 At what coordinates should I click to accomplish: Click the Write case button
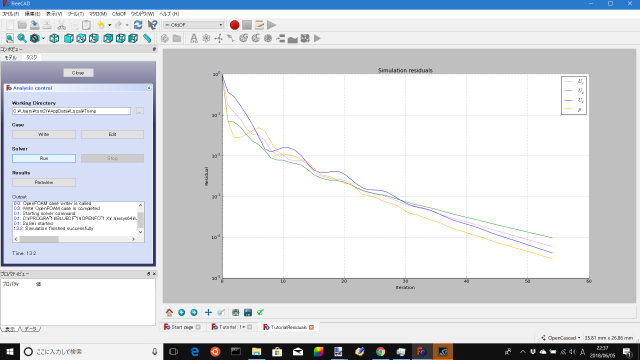tap(44, 134)
